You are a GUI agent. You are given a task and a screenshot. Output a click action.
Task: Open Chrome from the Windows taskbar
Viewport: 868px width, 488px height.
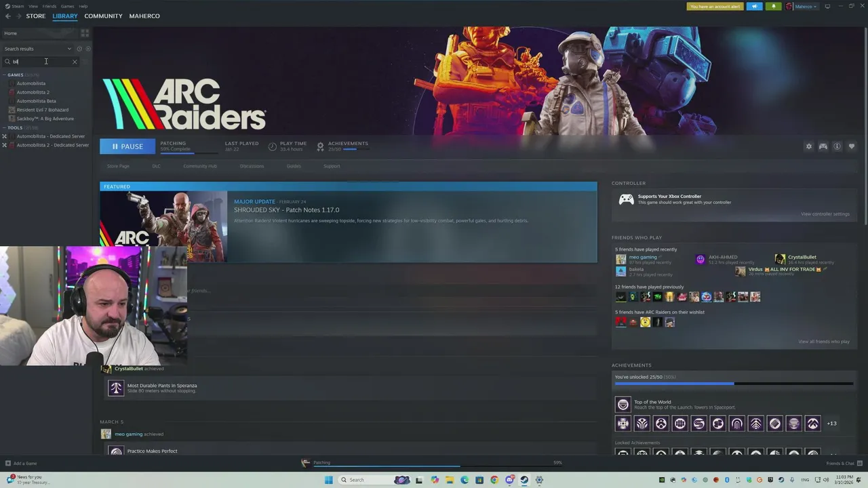click(x=494, y=480)
